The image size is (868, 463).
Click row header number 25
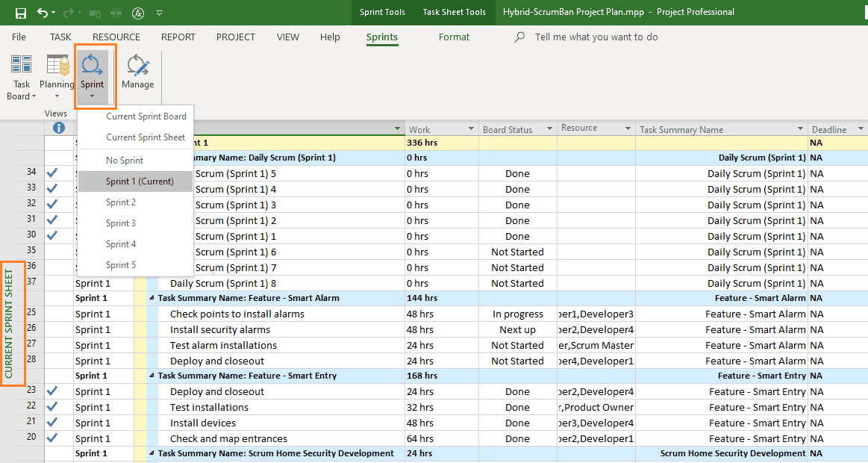pos(31,312)
